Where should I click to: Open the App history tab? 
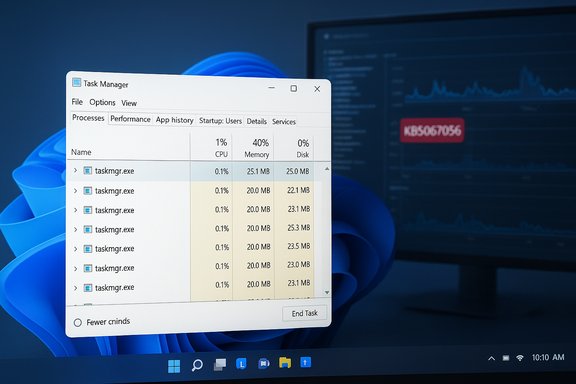tap(174, 120)
